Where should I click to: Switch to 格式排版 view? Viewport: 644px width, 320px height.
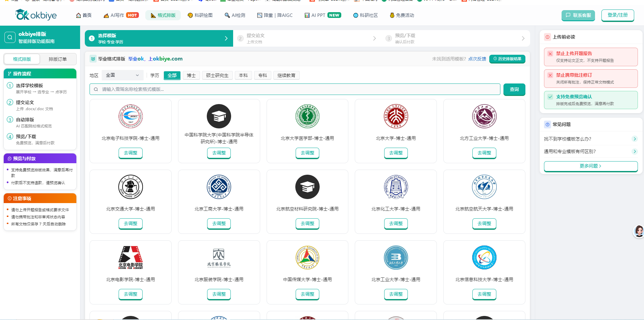(22, 59)
